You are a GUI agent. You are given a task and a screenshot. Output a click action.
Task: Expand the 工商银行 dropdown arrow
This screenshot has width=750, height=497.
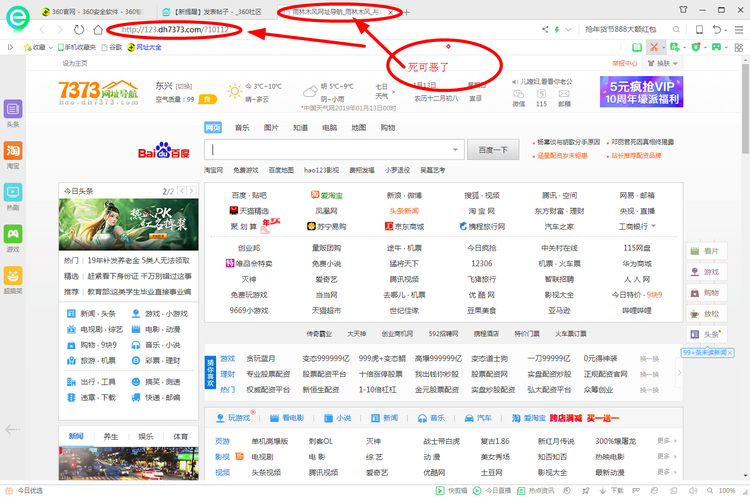653,226
